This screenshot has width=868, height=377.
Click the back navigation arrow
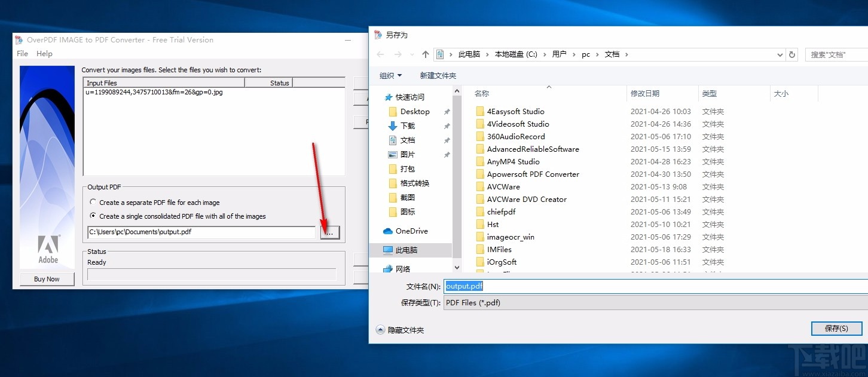380,54
